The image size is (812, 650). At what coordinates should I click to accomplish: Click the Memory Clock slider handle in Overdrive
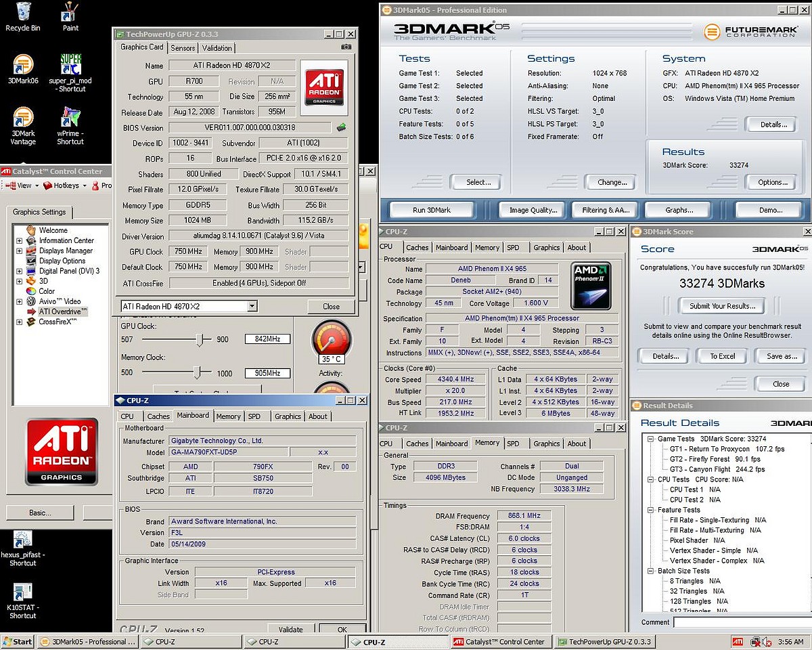[x=198, y=372]
